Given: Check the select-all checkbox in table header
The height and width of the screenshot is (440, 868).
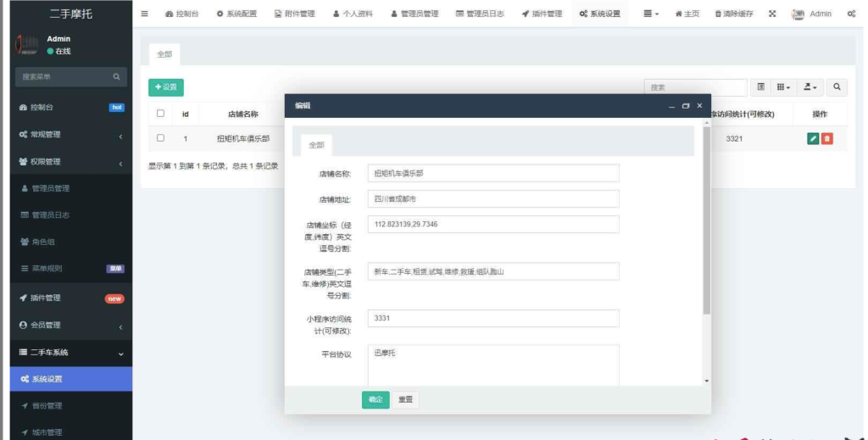Looking at the screenshot, I should 160,114.
